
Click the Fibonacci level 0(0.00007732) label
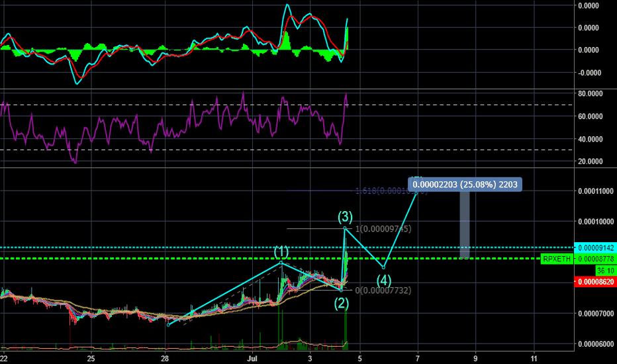(x=383, y=291)
